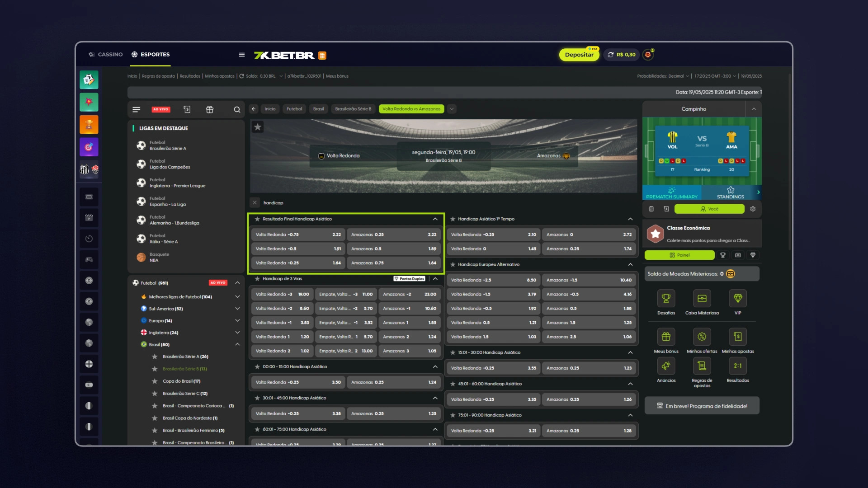
Task: Click the Depositar button
Action: point(579,55)
